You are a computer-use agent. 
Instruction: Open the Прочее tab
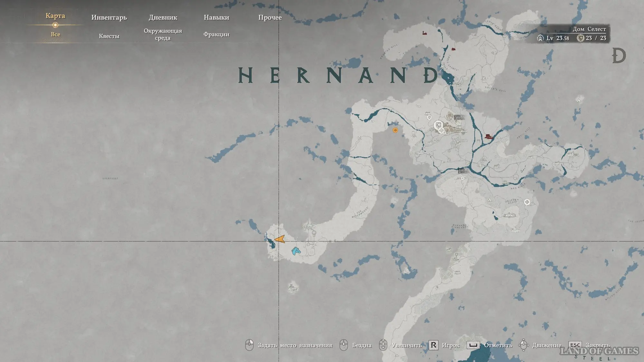270,17
